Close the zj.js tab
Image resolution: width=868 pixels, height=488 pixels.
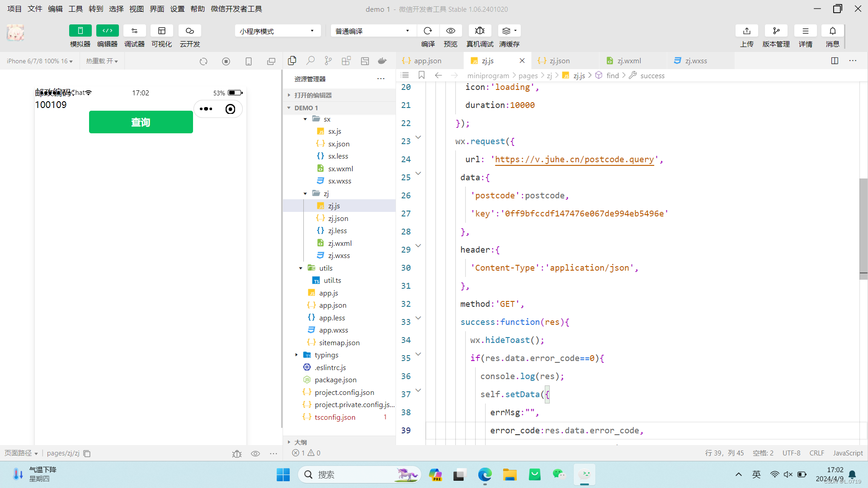click(x=522, y=61)
